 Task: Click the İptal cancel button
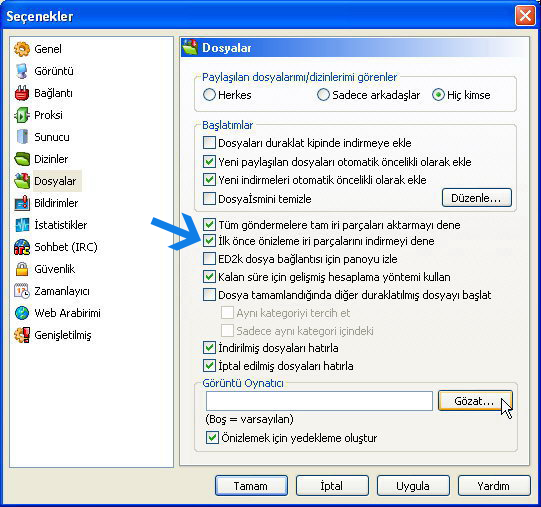pos(332,486)
